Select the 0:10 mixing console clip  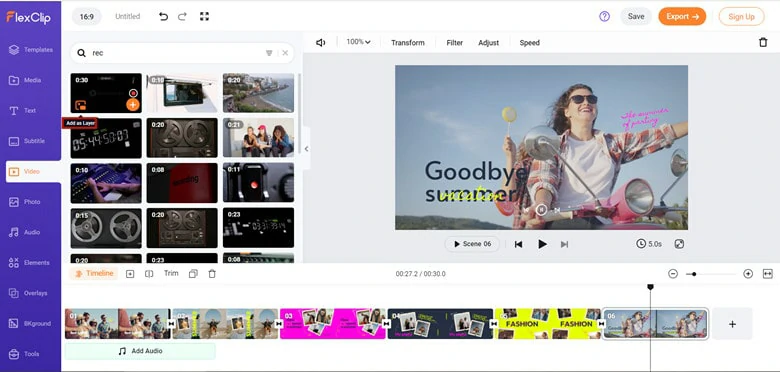106,183
